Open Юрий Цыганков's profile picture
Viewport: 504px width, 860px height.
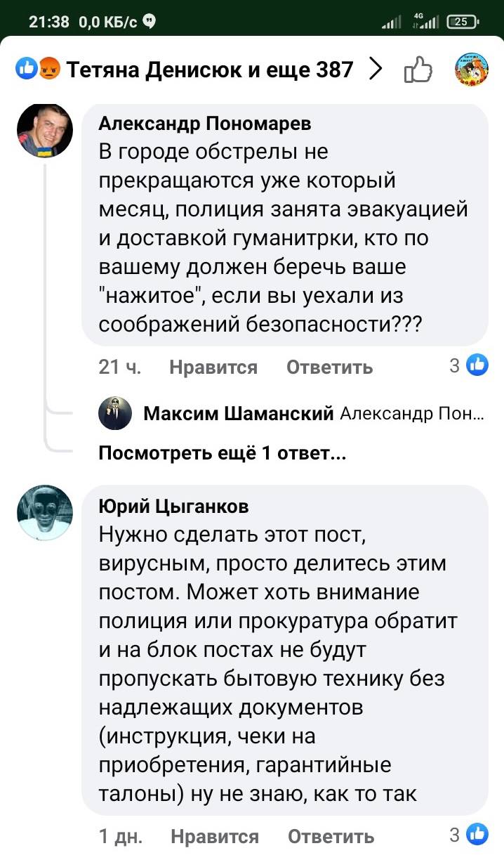45,512
